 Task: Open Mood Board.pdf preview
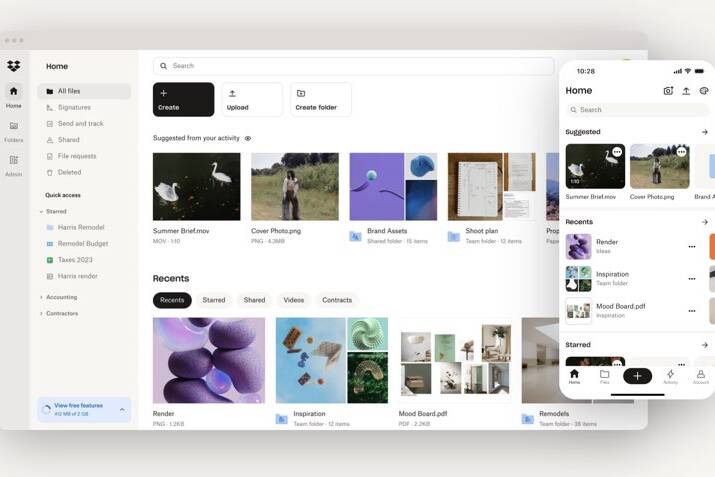click(455, 360)
